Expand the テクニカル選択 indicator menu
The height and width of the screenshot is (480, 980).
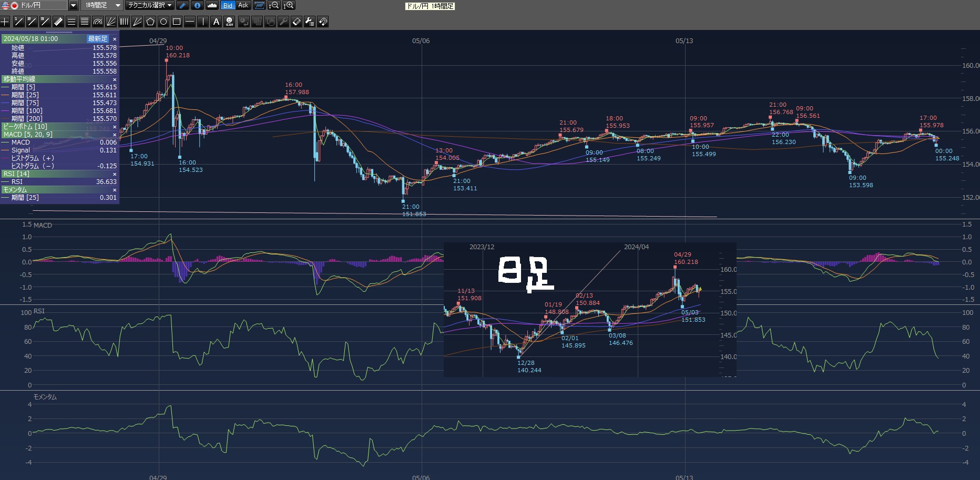(x=150, y=5)
